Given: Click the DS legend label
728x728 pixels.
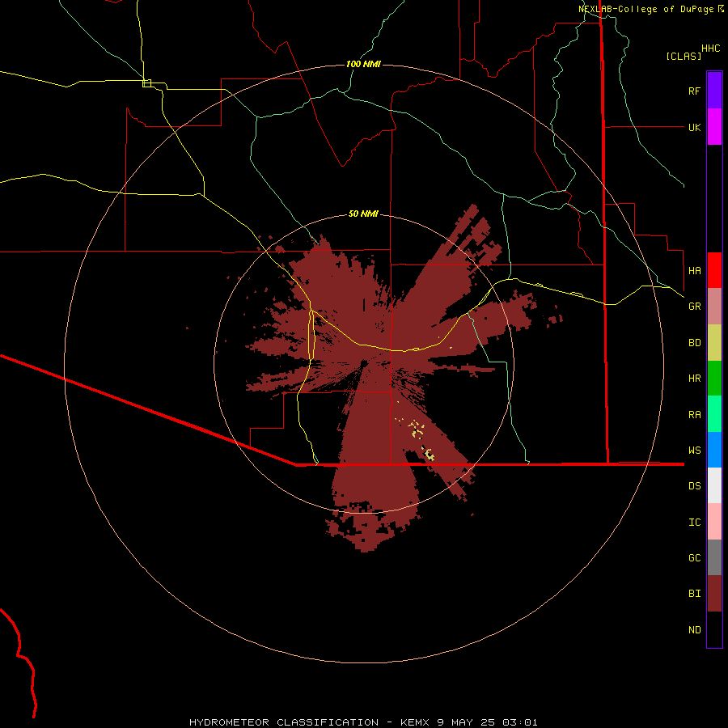Looking at the screenshot, I should [694, 486].
